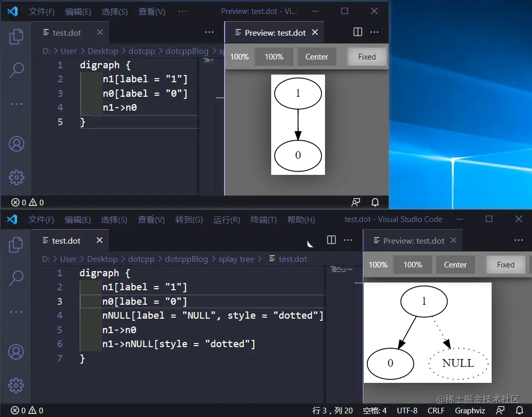
Task: Open Manage gear in bottom VS Code window
Action: (x=16, y=385)
